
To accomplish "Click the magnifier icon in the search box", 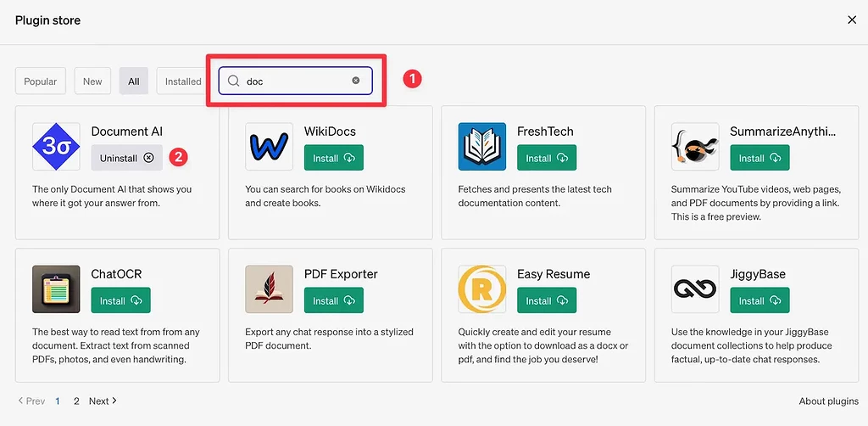I will click(234, 81).
